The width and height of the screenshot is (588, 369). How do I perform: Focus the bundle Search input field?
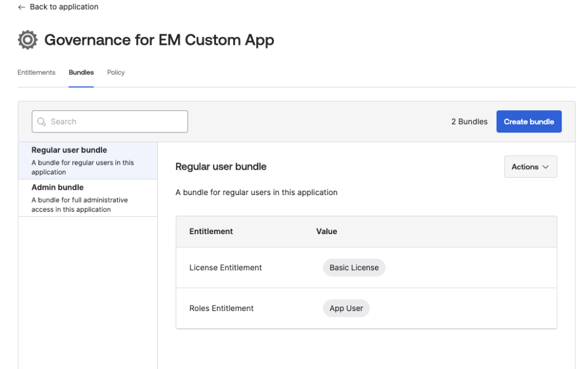click(115, 122)
